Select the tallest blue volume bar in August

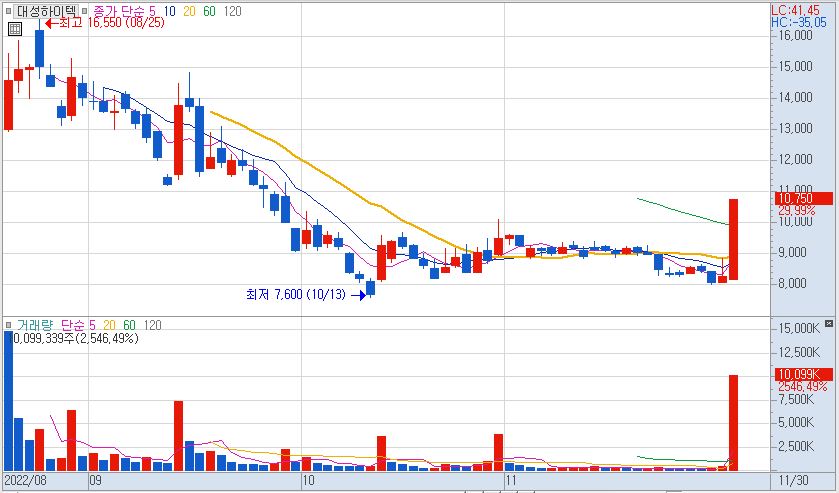click(x=8, y=401)
